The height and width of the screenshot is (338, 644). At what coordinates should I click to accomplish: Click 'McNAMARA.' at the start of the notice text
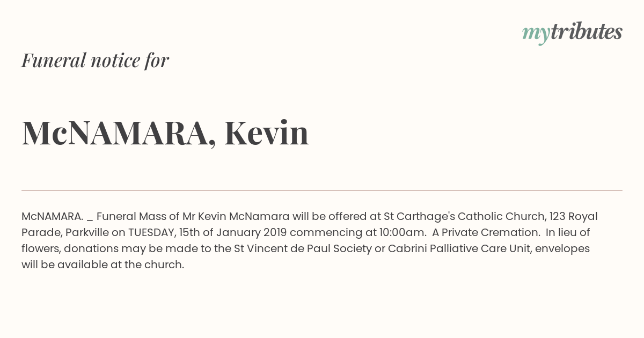[52, 216]
